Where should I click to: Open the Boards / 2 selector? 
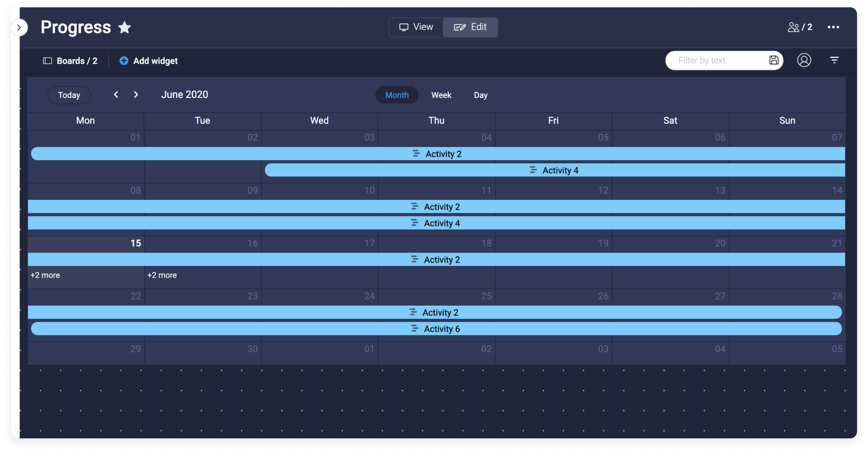(x=70, y=61)
